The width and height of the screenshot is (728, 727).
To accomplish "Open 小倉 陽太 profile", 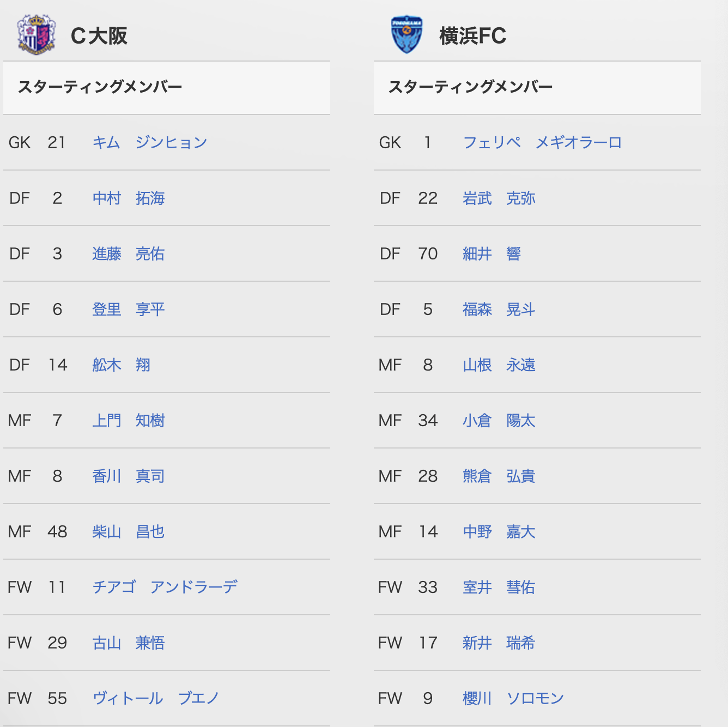I will click(499, 420).
